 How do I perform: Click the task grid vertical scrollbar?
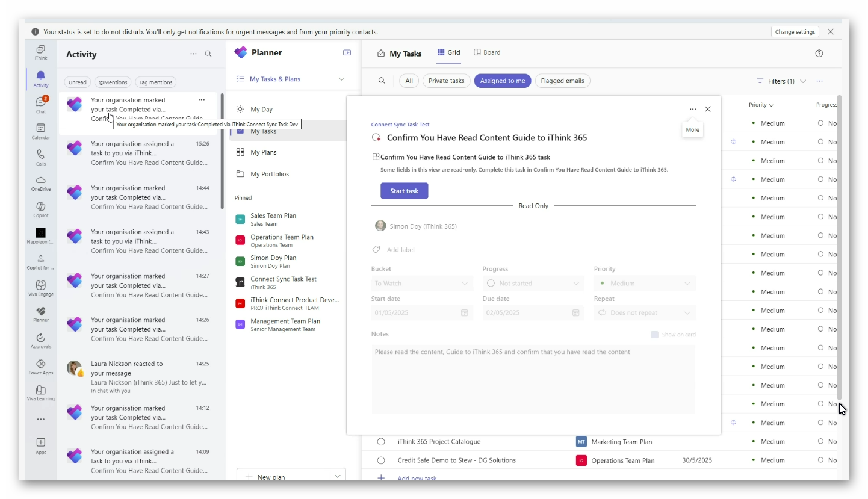840,247
